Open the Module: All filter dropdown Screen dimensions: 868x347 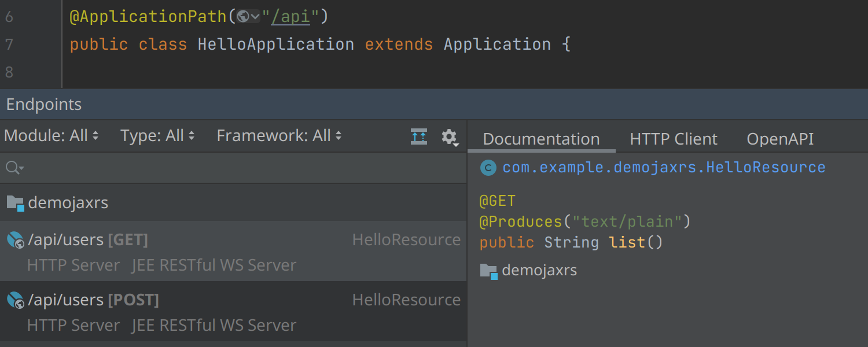point(52,136)
